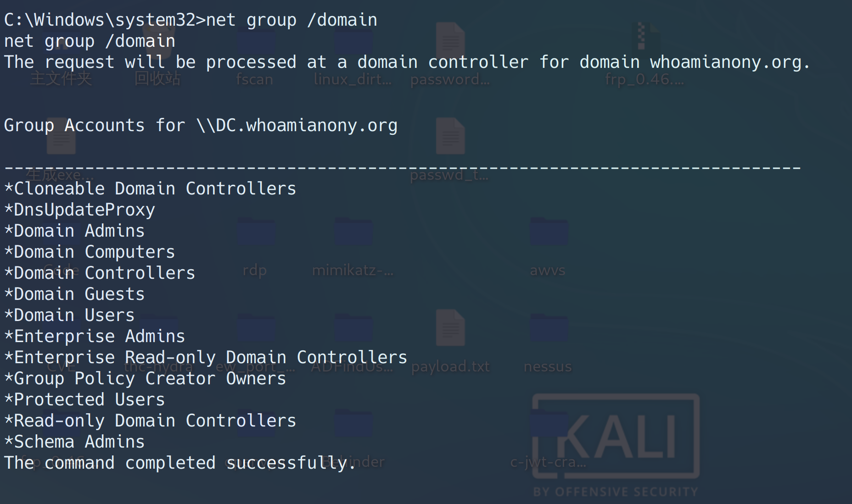Click the password text file icon
Image resolution: width=852 pixels, height=504 pixels.
[450, 41]
